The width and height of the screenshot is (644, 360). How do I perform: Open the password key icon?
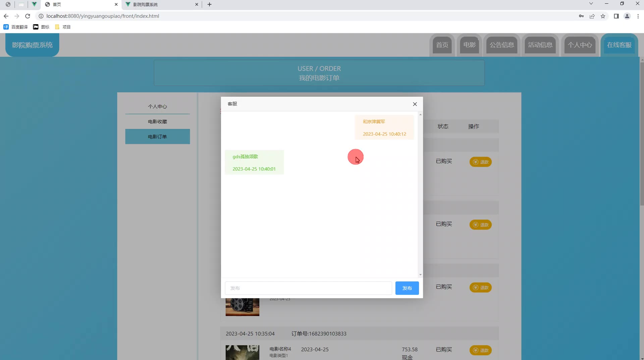(x=581, y=16)
